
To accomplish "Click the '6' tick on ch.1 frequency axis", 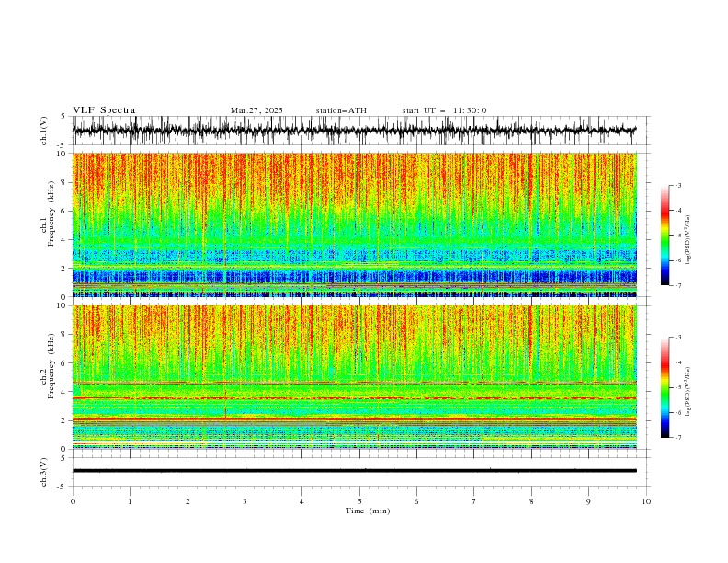I will click(x=64, y=211).
